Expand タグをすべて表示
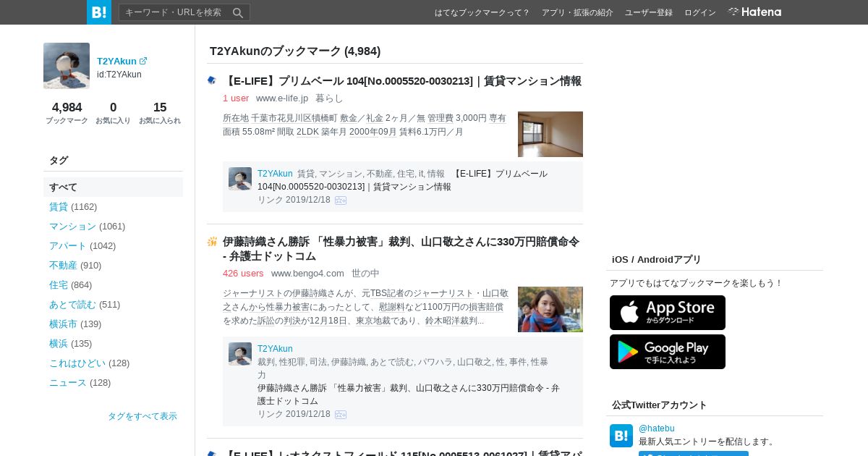Screen dimensions: 868x456 tap(142, 416)
